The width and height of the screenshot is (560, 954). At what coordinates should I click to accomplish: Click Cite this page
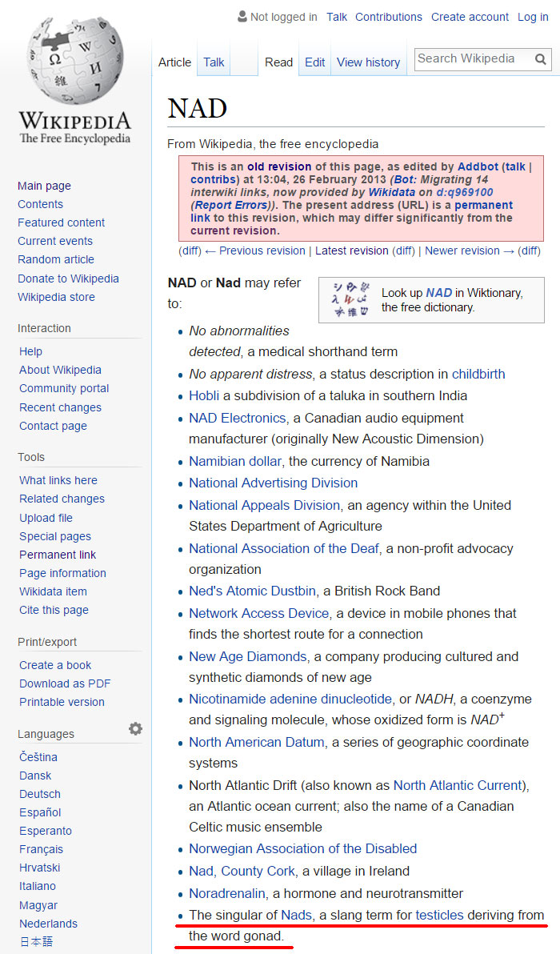(x=54, y=610)
